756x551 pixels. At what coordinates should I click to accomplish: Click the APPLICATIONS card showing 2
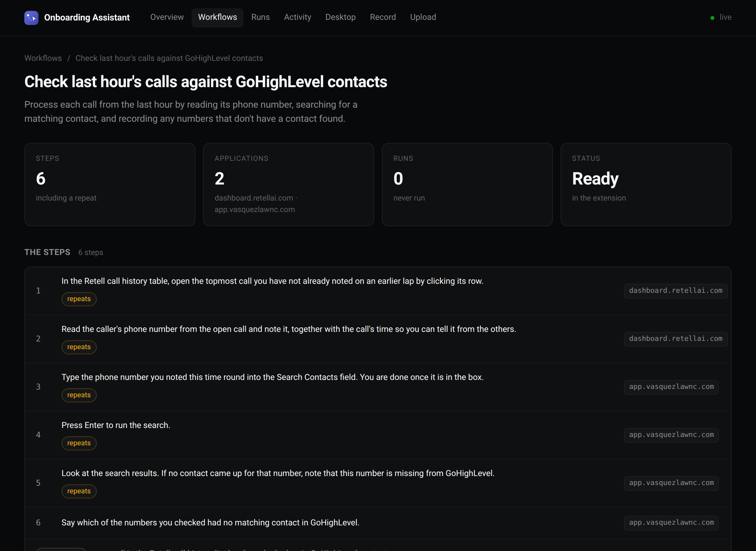point(288,185)
